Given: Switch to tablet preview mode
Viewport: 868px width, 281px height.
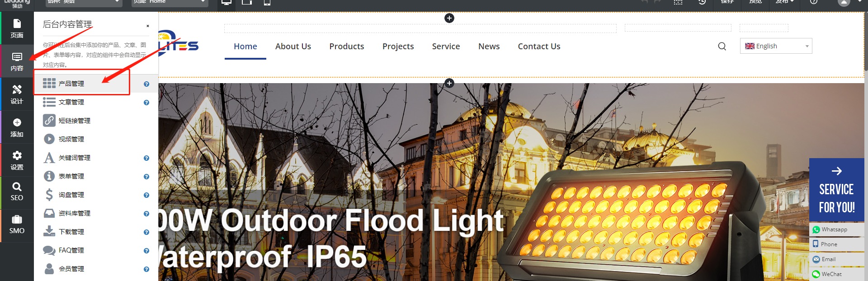Looking at the screenshot, I should click(247, 2).
